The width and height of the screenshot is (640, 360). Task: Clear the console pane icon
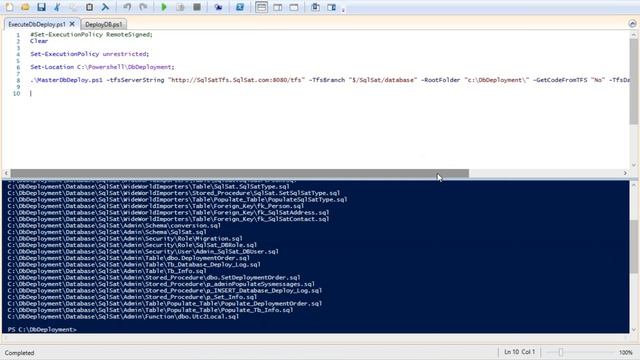pyautogui.click(x=105, y=7)
